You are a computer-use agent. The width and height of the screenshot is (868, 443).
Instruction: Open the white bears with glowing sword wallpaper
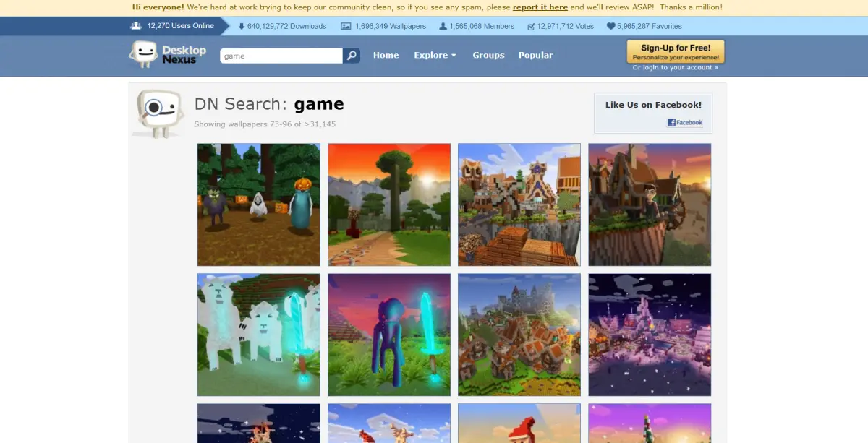[x=259, y=335]
